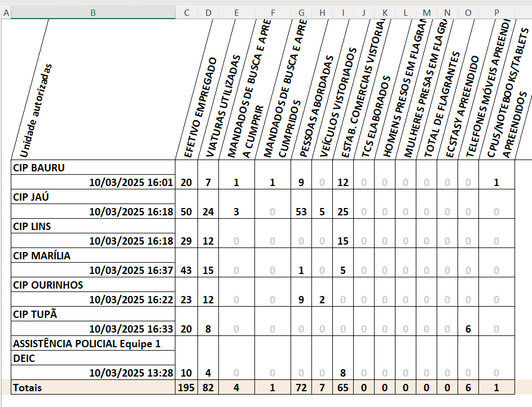Select the CIP BAURU cell

click(93, 167)
